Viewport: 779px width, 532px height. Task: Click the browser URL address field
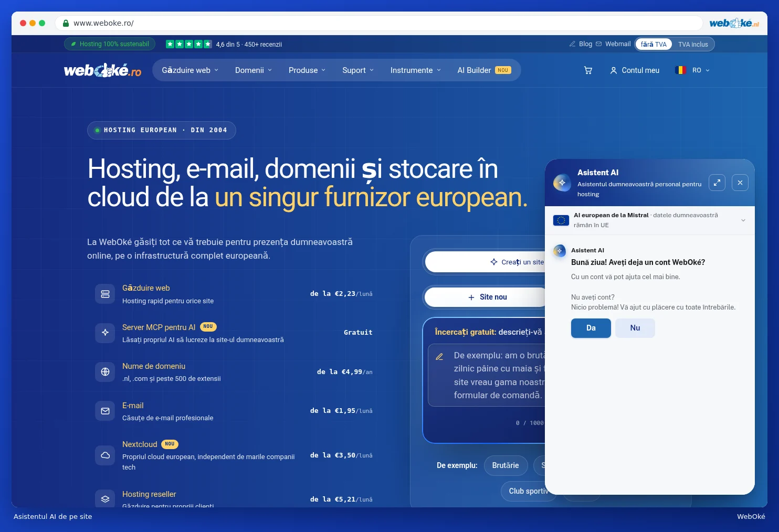click(378, 23)
